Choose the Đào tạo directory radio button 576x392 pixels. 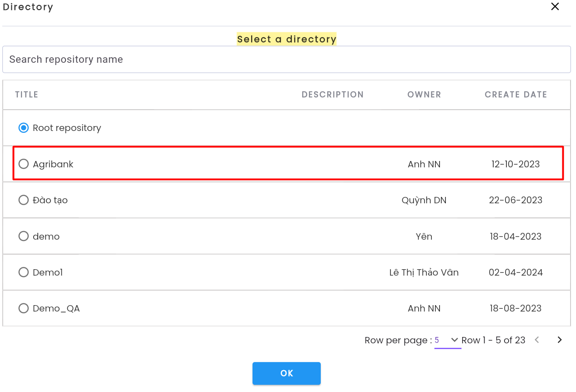point(24,200)
